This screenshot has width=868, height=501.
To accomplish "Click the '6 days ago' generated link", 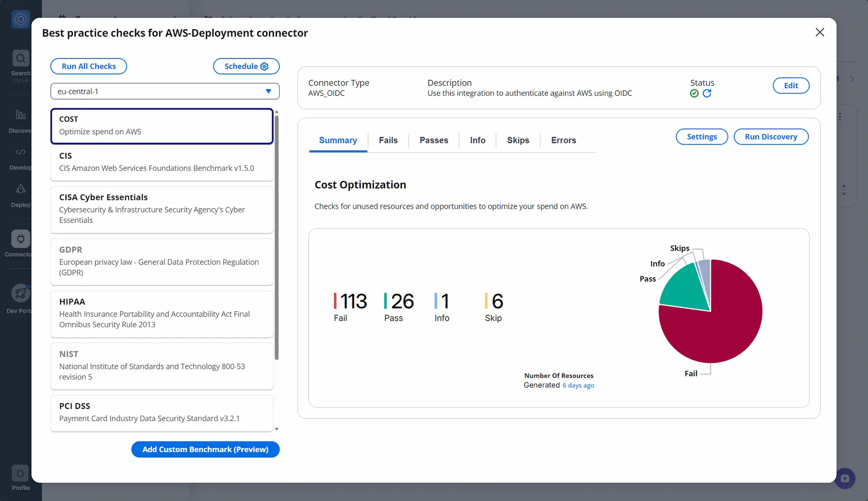I will [578, 385].
